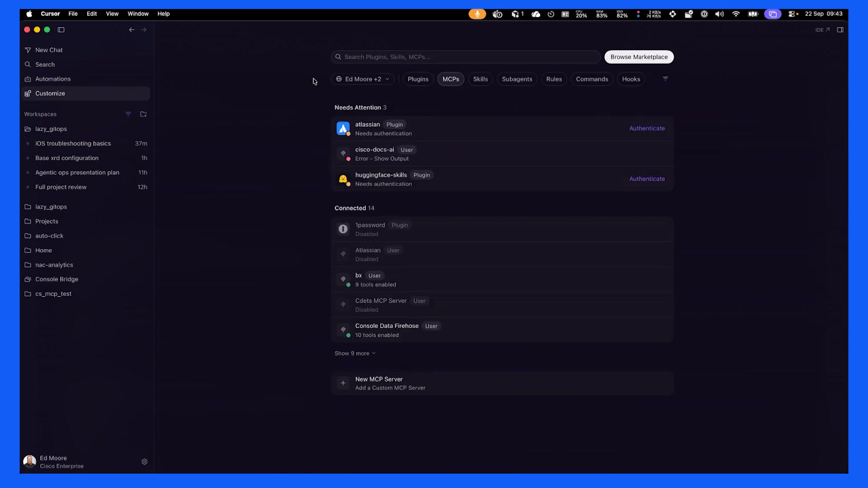Click the atlassian plugin logo icon
Viewport: 868px width, 488px height.
343,128
